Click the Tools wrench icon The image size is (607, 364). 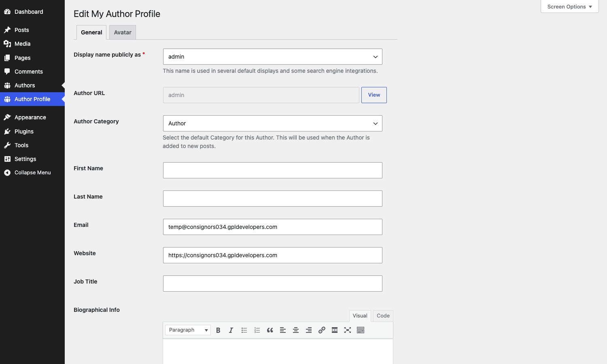tap(7, 145)
